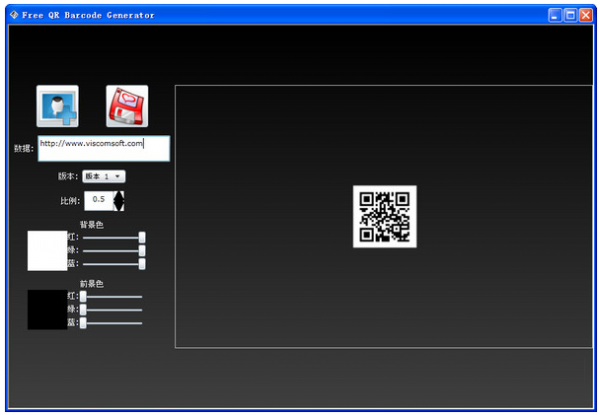The image size is (600, 415).
Task: Click background color green slider handle
Action: [142, 251]
